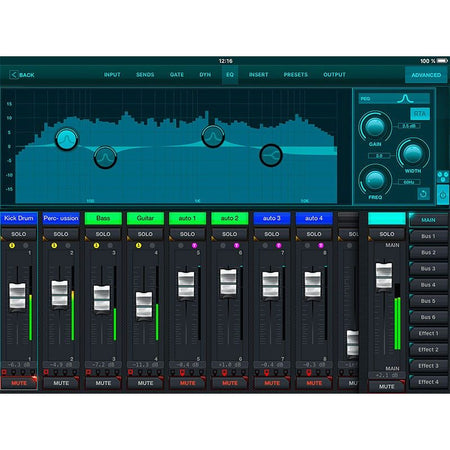Click yellow indicator on Bass channel
This screenshot has height=450, width=450.
pyautogui.click(x=96, y=246)
